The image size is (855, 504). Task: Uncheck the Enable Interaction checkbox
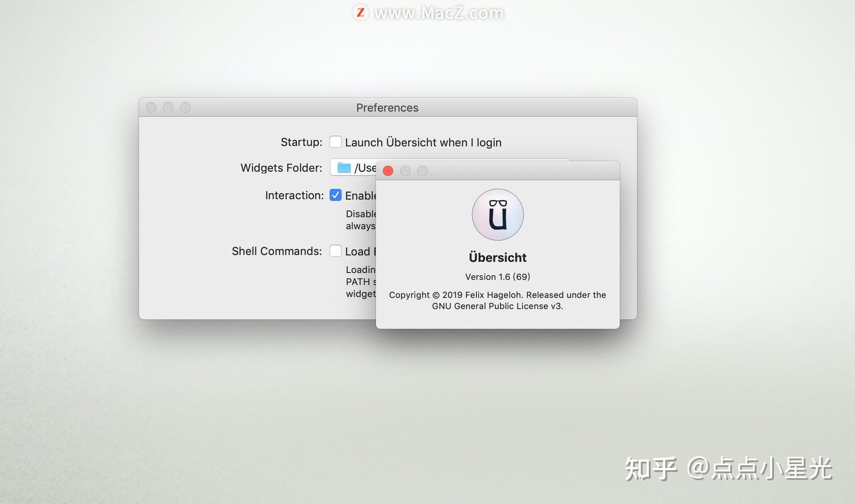click(x=335, y=195)
